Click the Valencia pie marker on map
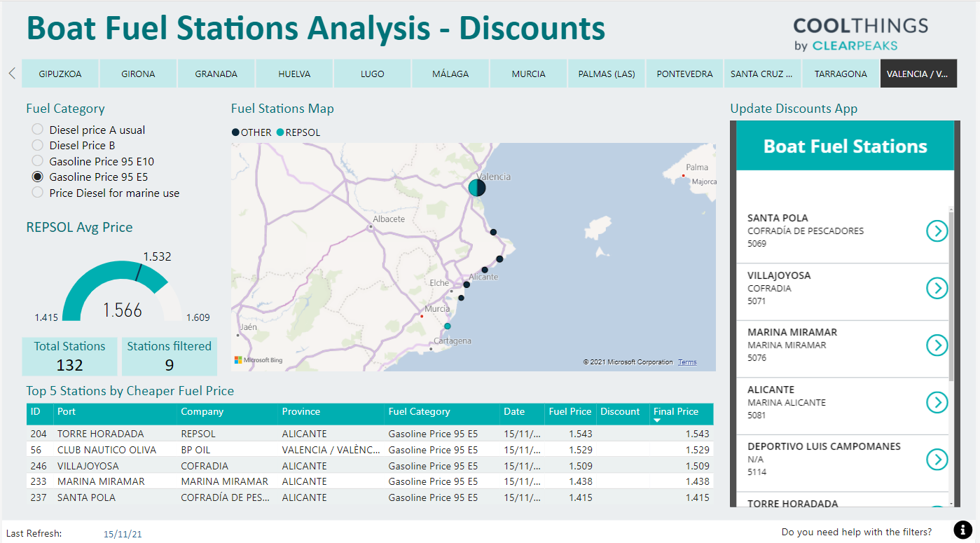The image size is (980, 543). [x=477, y=188]
